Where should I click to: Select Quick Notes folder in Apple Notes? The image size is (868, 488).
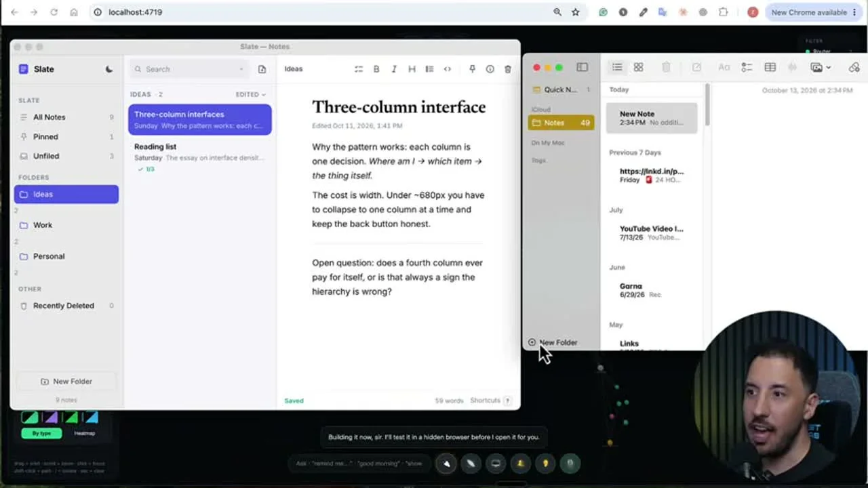coord(561,89)
